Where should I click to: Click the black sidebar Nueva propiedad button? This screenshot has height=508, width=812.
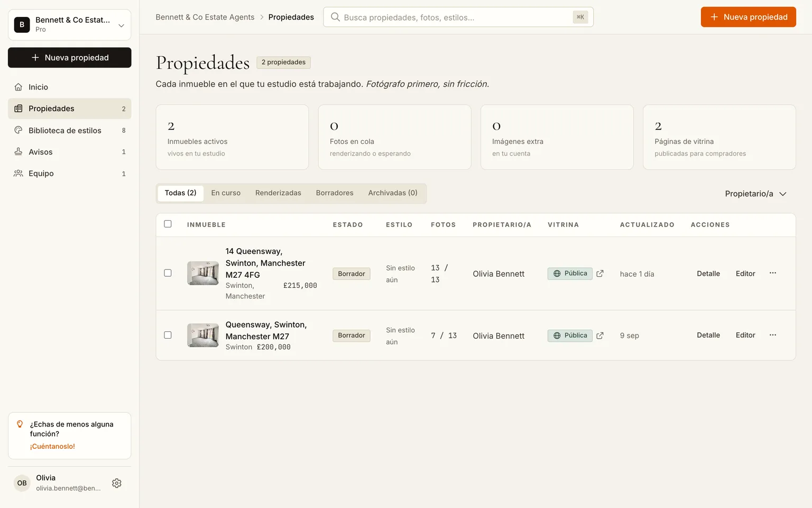(70, 58)
